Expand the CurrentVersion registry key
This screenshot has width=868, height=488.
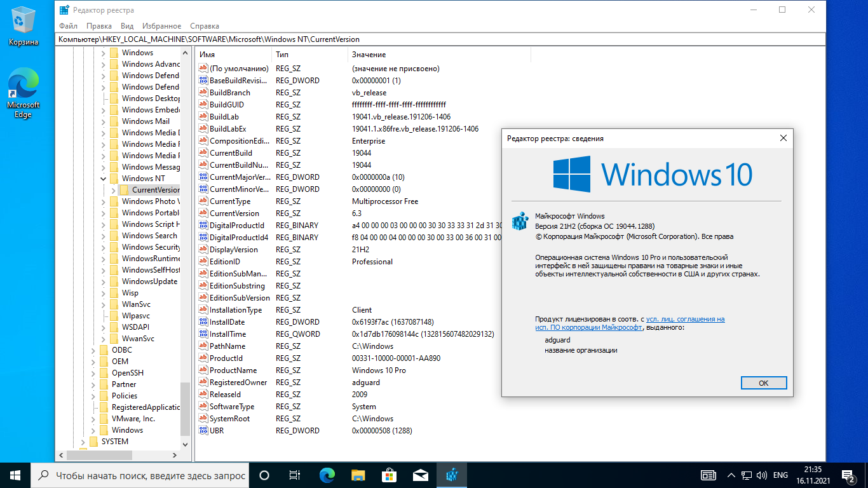[114, 190]
